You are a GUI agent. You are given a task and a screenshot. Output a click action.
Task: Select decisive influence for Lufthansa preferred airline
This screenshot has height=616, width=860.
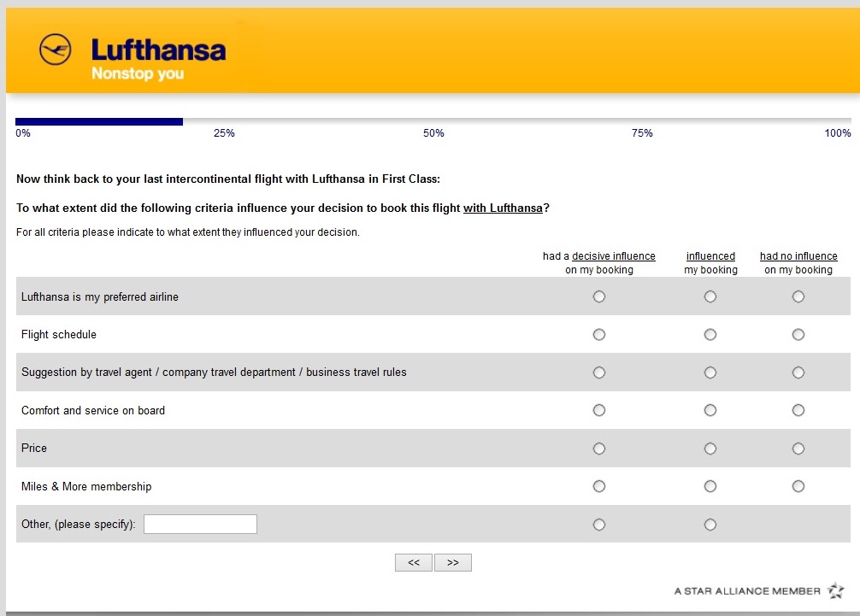tap(599, 296)
